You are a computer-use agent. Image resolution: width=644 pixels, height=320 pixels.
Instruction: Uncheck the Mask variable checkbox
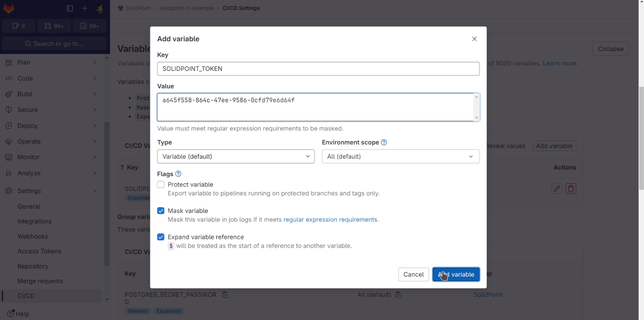tap(161, 211)
